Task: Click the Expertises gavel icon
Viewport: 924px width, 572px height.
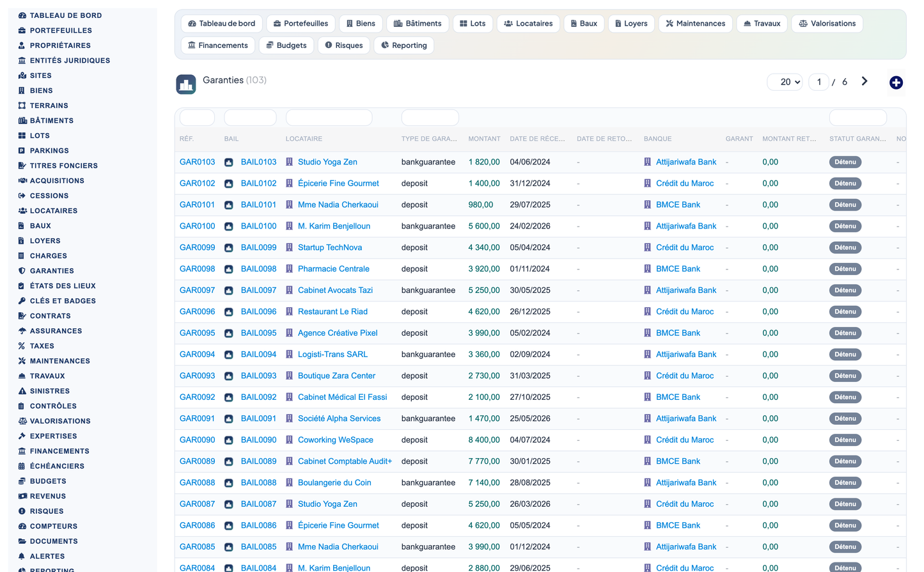Action: (x=22, y=436)
